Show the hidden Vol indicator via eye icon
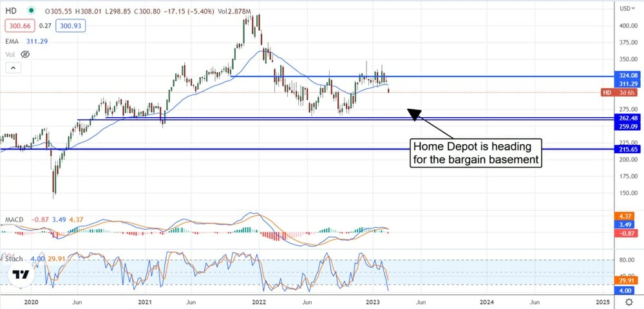 (25, 54)
